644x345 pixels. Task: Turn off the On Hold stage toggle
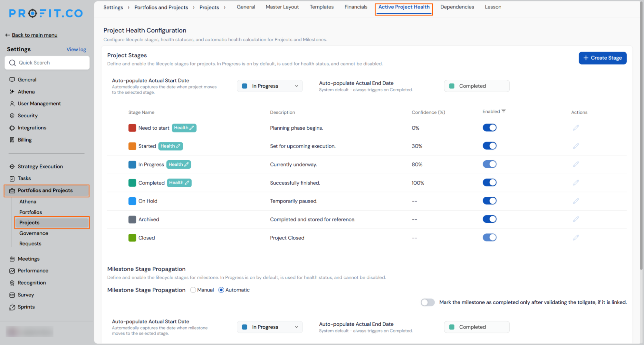489,201
